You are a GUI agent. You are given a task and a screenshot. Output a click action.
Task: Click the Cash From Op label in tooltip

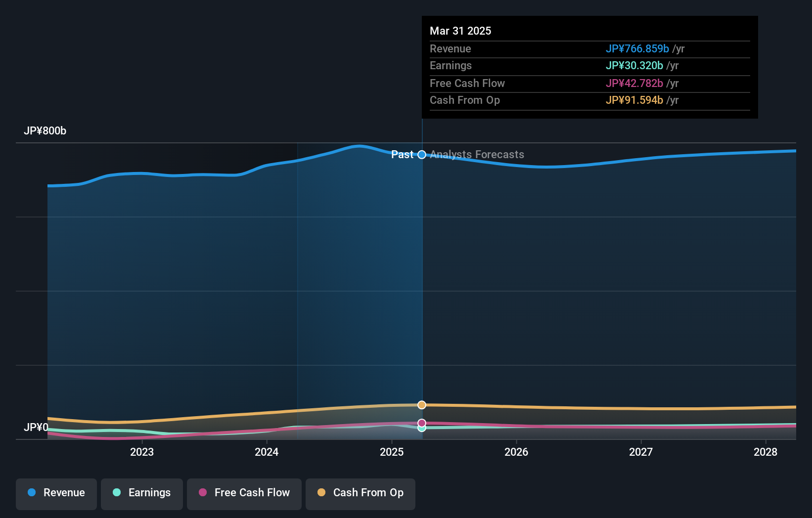465,100
